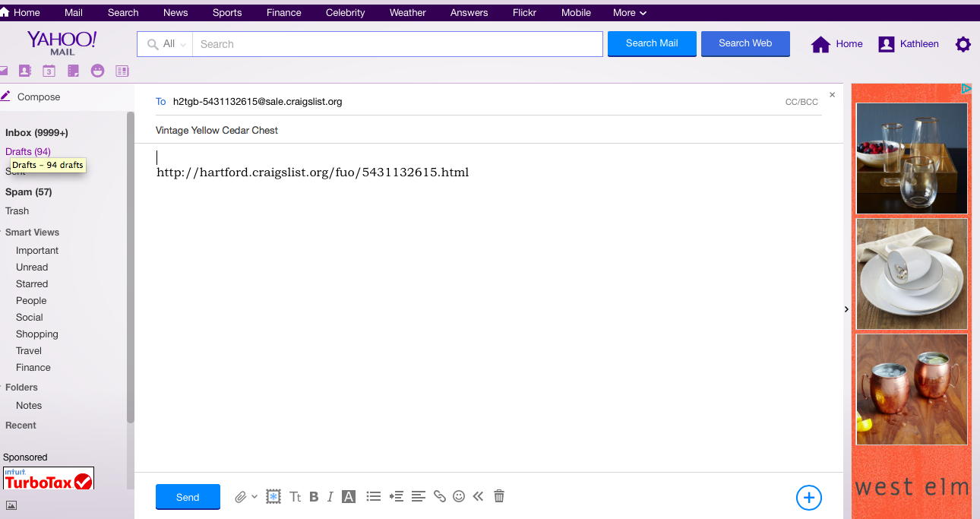Click the Search Mail button
Image resolution: width=980 pixels, height=519 pixels.
(652, 43)
